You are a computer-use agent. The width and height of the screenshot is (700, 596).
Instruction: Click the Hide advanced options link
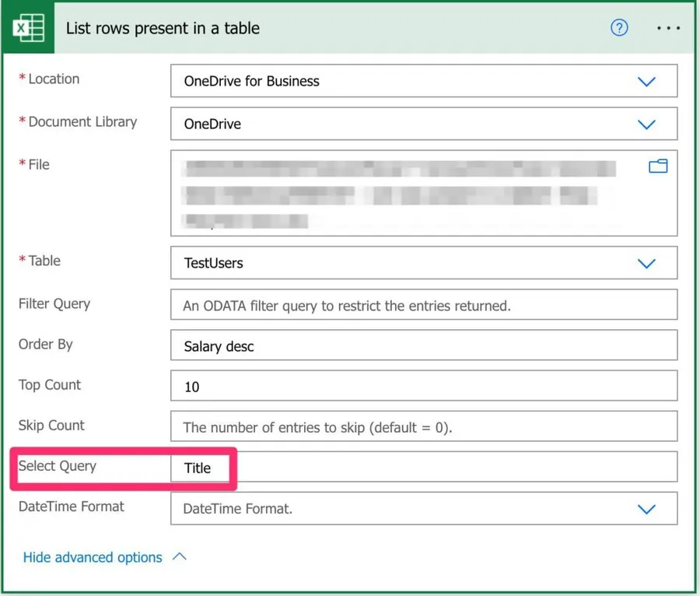point(93,557)
